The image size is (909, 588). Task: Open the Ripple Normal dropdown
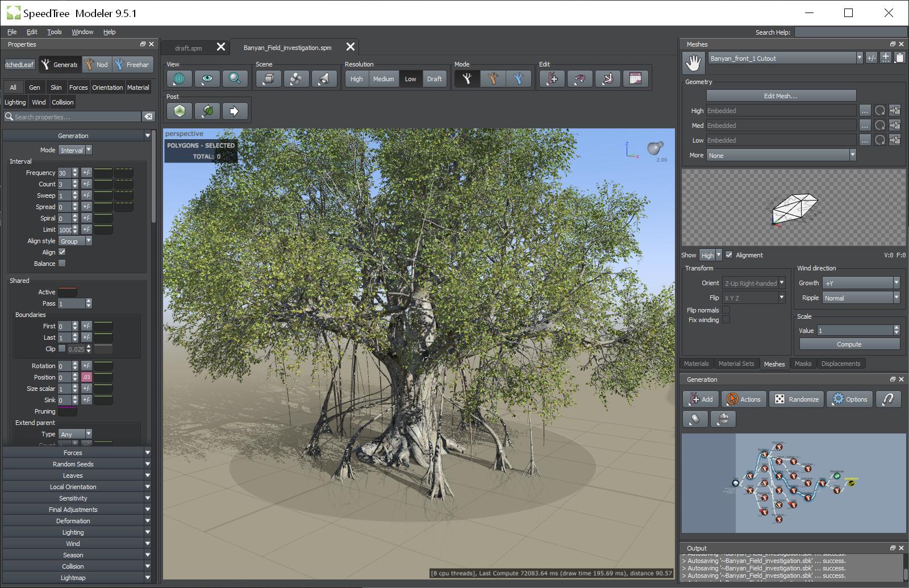[861, 298]
